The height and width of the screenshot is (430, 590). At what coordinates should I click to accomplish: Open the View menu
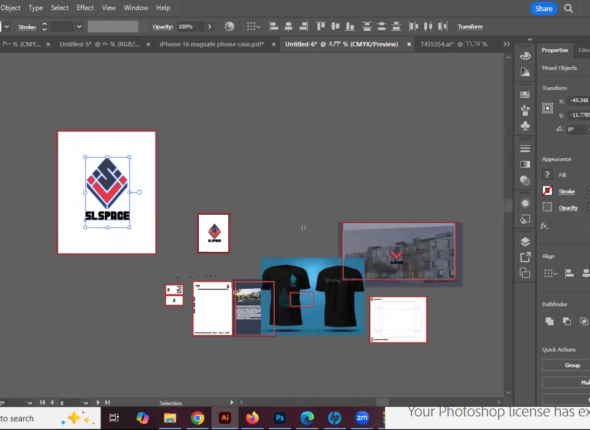[109, 8]
